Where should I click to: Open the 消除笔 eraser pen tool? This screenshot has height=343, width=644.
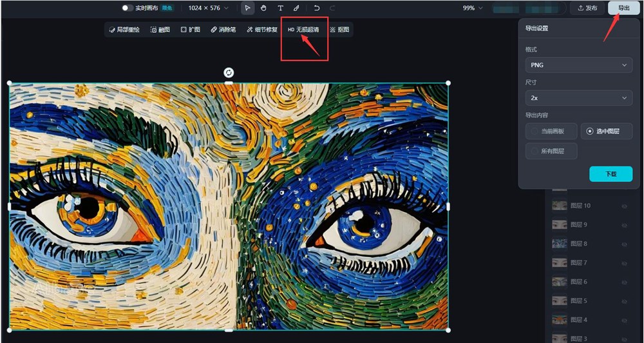223,30
